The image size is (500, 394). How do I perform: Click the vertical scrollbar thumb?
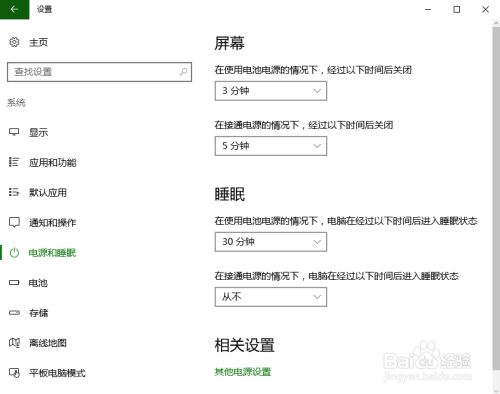(x=496, y=199)
